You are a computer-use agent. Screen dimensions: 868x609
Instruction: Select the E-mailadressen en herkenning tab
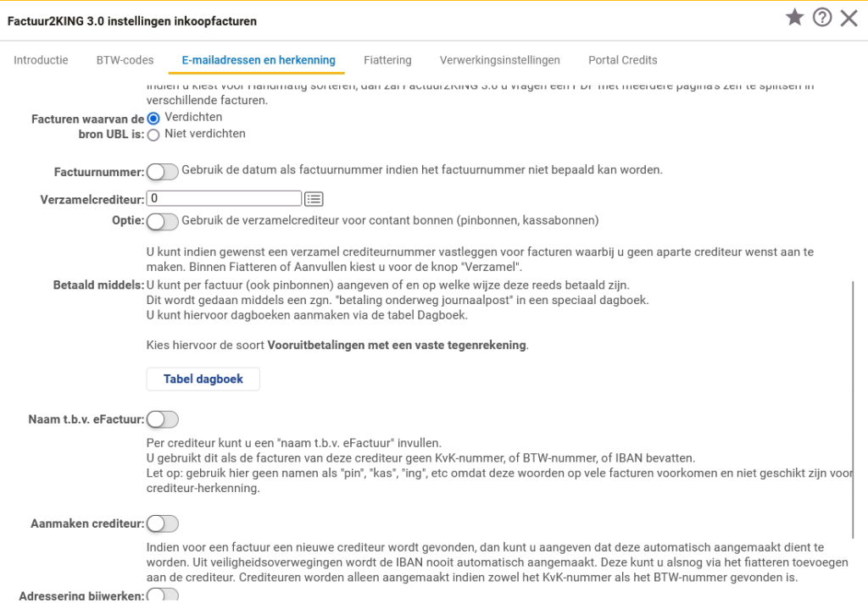click(259, 60)
